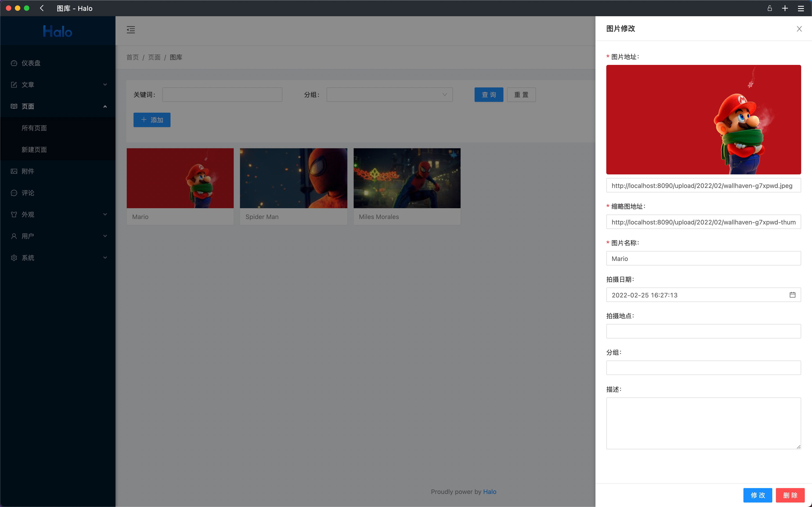The height and width of the screenshot is (507, 812).
Task: Collapse the 页面 section chevron
Action: point(105,106)
